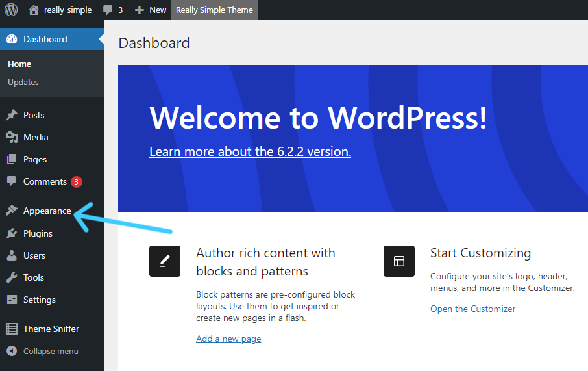Click the Collapse menu label
Viewport: 588px width, 371px height.
tap(51, 351)
